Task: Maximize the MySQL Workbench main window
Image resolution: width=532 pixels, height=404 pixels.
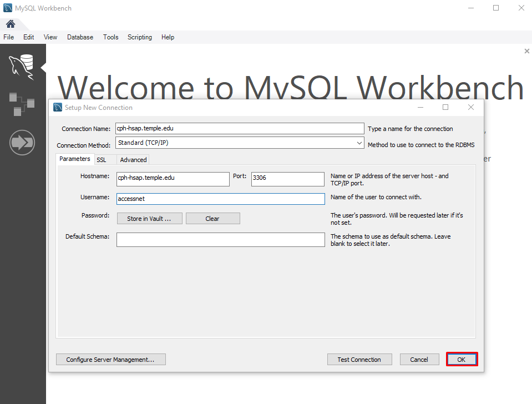Action: click(496, 8)
